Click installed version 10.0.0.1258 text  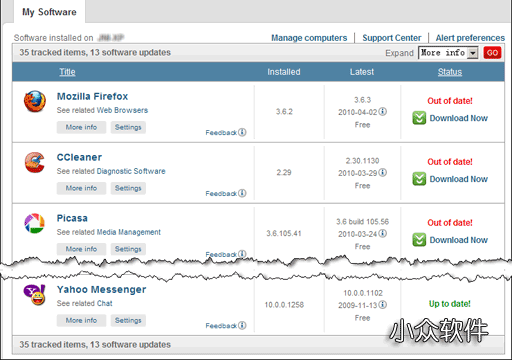284,305
